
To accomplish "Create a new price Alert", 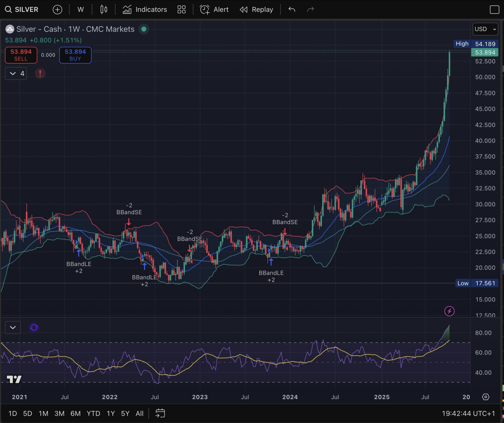I will 214,9.
